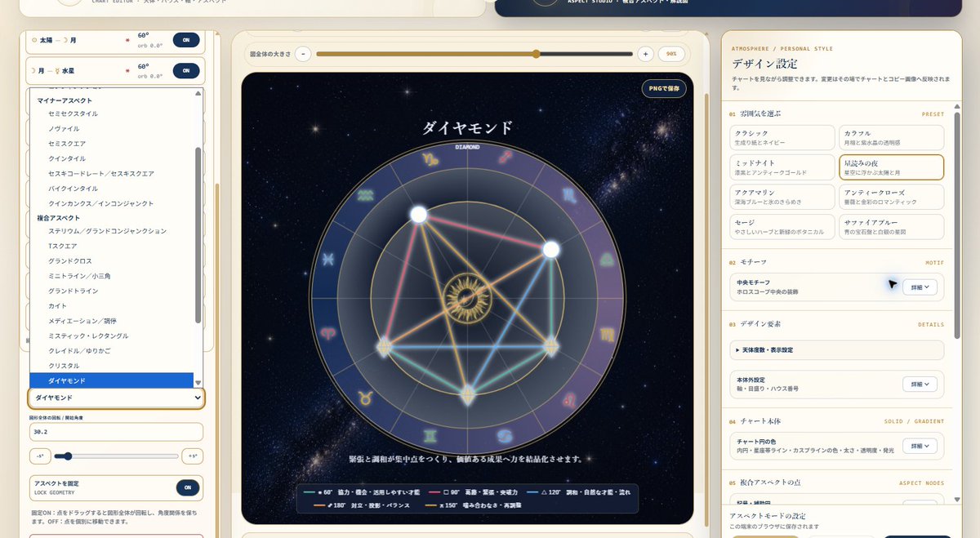980x538 pixels.
Task: Select the lower-left diamond aspect node
Action: (x=384, y=347)
